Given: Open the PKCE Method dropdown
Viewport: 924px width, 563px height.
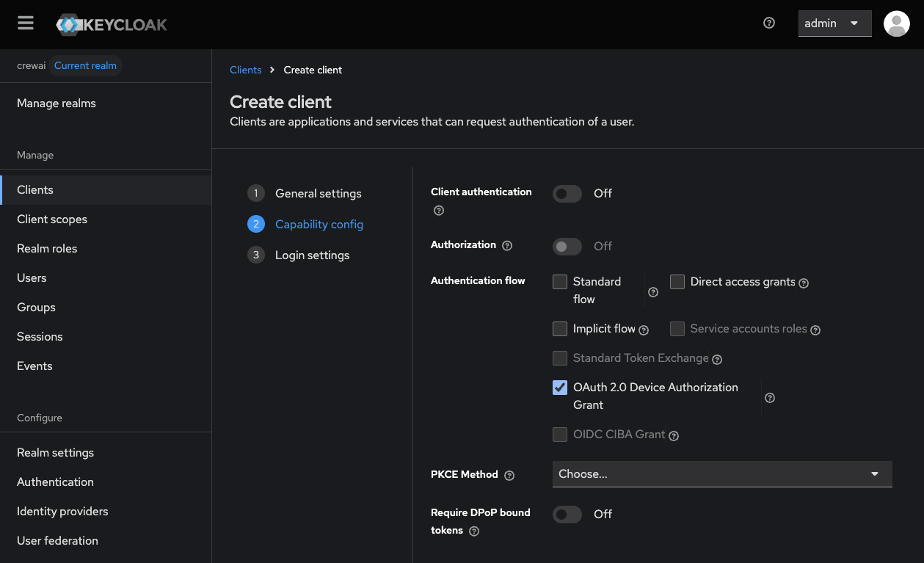Looking at the screenshot, I should (x=721, y=474).
